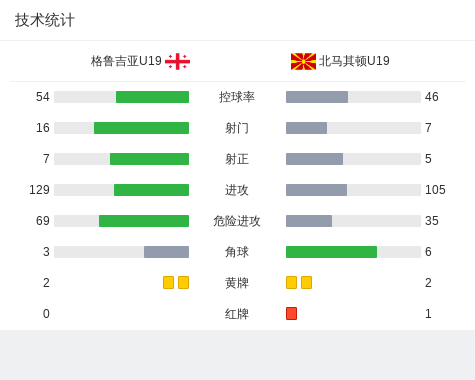
Task: Click North Macedonia's green corner kicks bar
Action: point(331,252)
